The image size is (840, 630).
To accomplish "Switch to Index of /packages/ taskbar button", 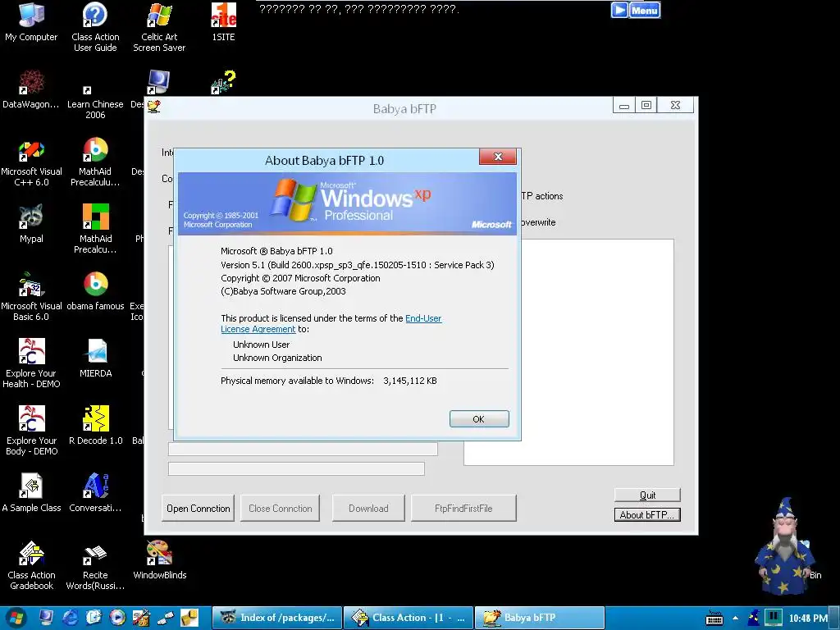I will [x=276, y=618].
